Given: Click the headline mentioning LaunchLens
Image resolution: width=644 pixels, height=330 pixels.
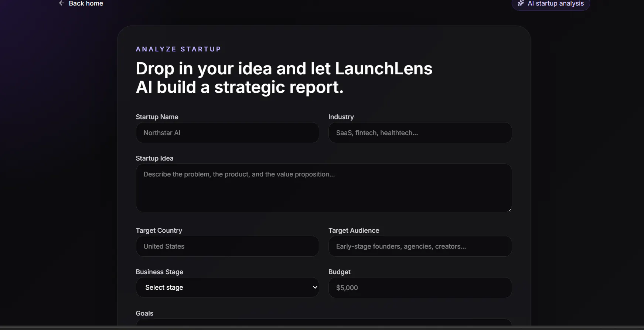Looking at the screenshot, I should (x=284, y=78).
